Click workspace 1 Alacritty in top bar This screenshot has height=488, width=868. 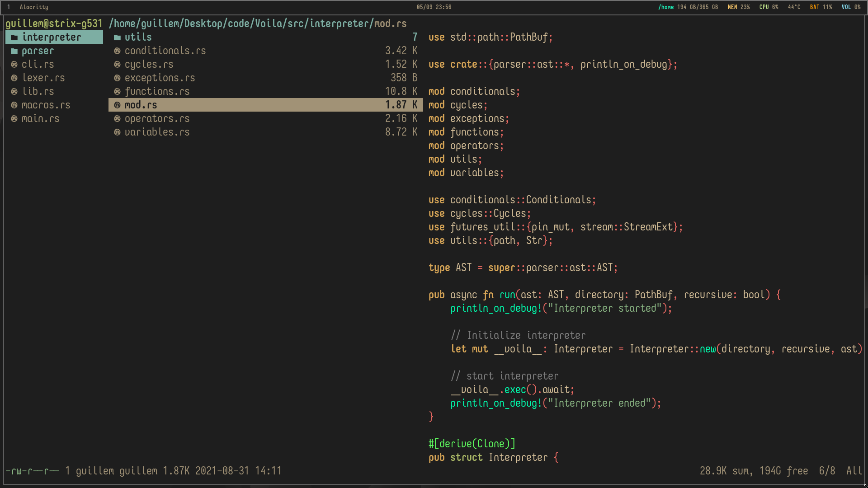pyautogui.click(x=28, y=7)
